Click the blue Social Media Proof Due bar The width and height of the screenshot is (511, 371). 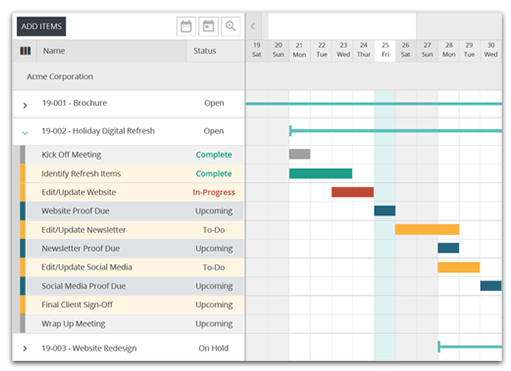click(x=491, y=286)
